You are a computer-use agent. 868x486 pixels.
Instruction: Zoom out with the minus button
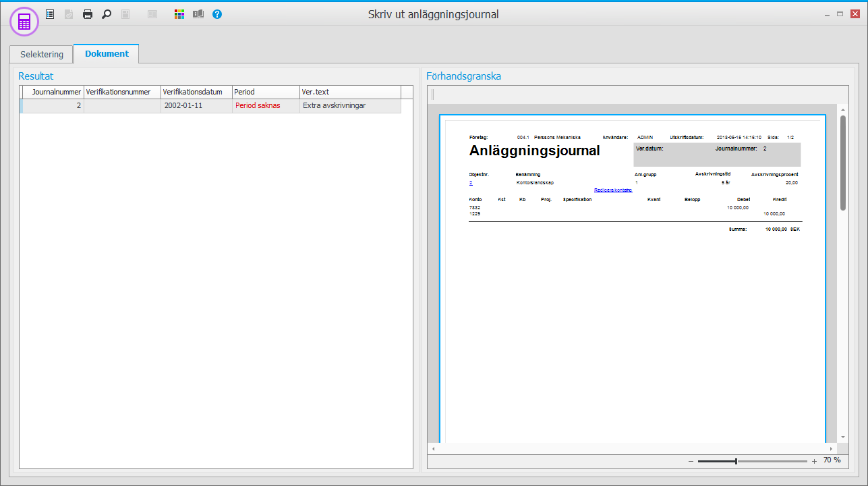pos(691,461)
